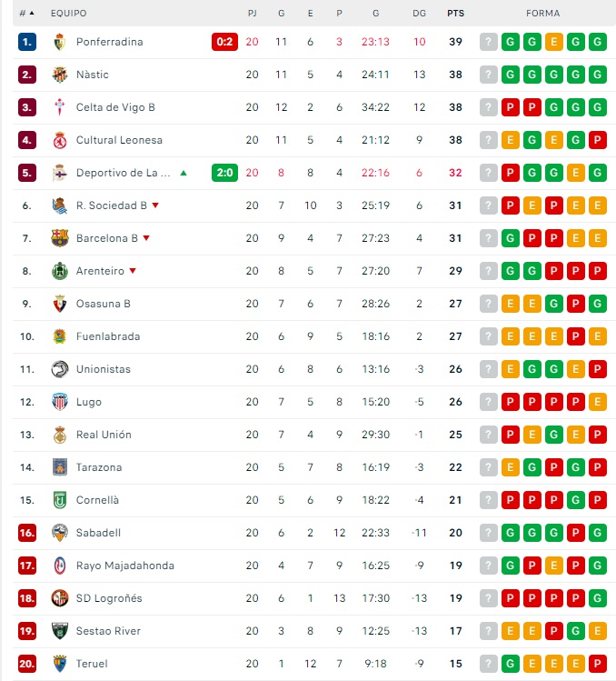The width and height of the screenshot is (616, 681).
Task: Open Cultural Leonesa team page
Action: pos(119,140)
